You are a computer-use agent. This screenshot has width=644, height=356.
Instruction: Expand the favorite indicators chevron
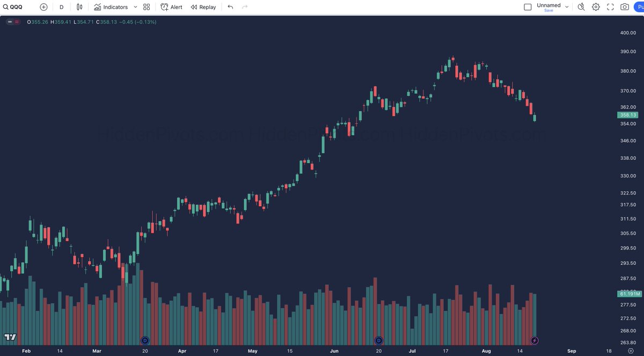[135, 7]
